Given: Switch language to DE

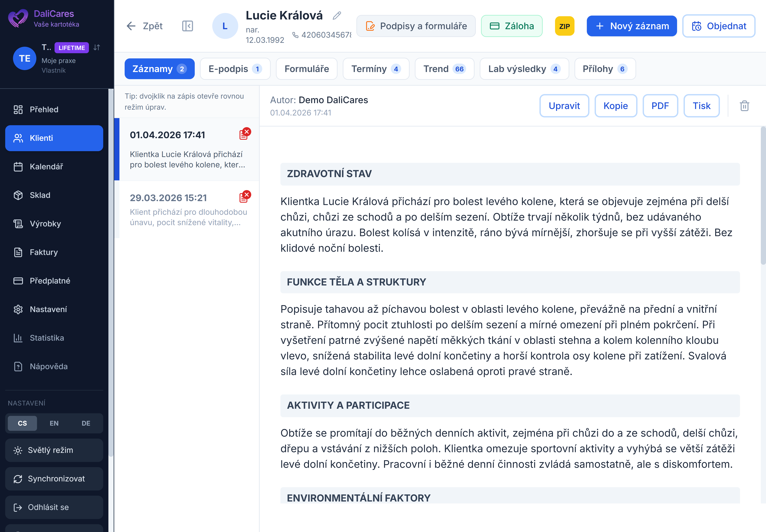Looking at the screenshot, I should (86, 423).
